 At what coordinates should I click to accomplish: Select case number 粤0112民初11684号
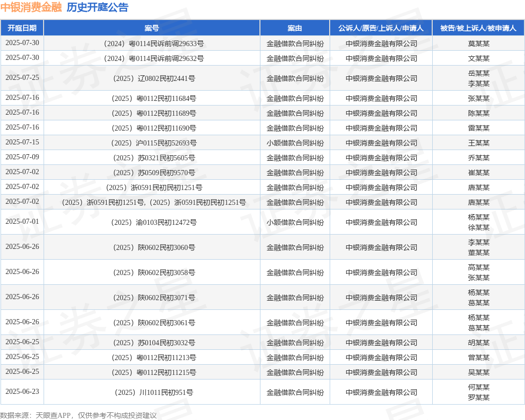[154, 98]
